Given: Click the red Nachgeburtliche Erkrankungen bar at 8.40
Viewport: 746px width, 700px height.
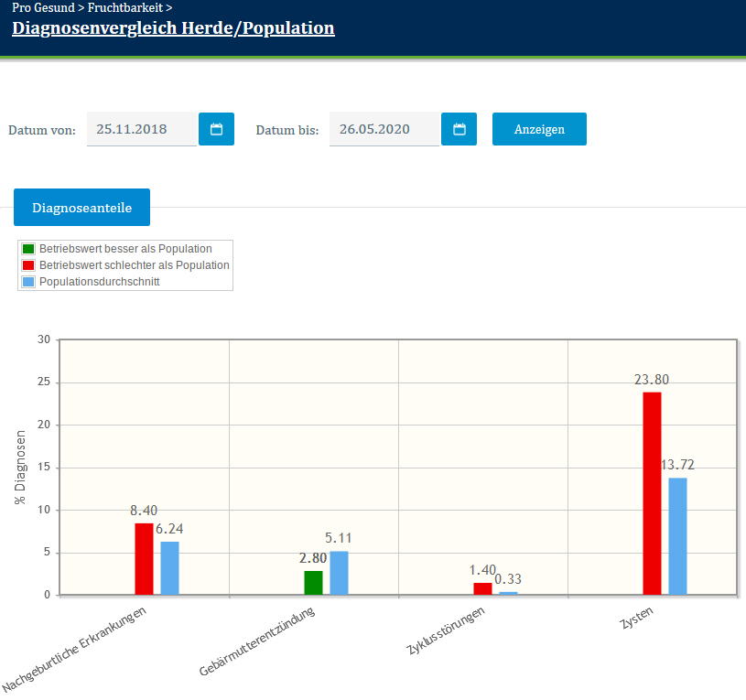Looking at the screenshot, I should [x=144, y=559].
